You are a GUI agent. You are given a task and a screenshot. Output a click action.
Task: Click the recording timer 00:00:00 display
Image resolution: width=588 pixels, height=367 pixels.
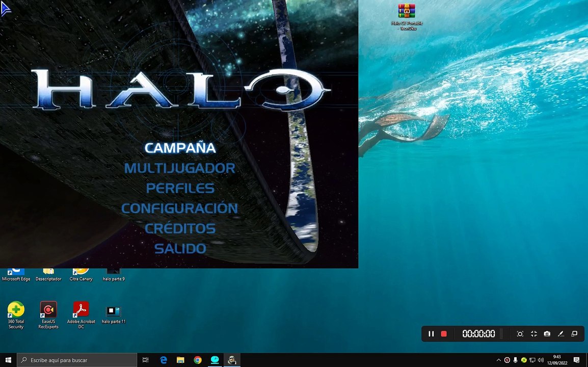478,333
